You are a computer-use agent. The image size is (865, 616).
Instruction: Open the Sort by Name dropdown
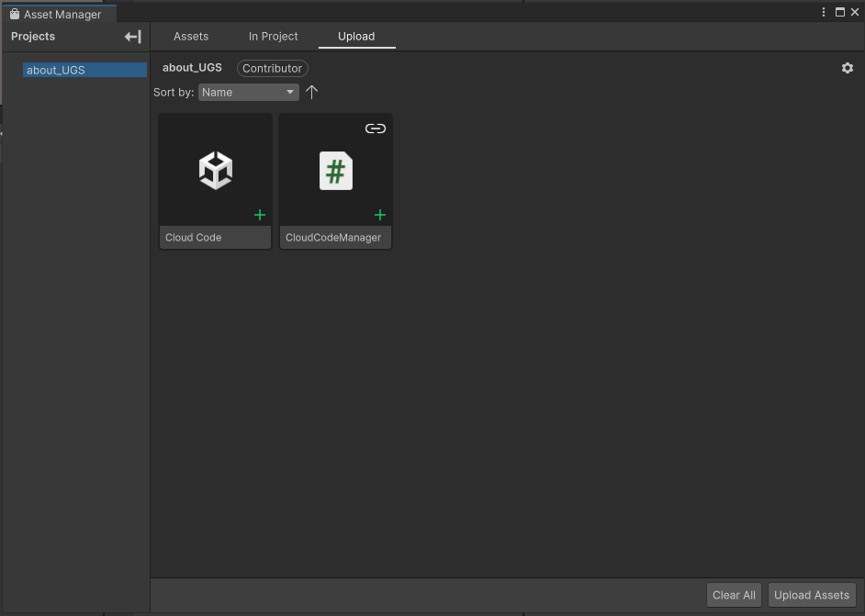pyautogui.click(x=248, y=92)
